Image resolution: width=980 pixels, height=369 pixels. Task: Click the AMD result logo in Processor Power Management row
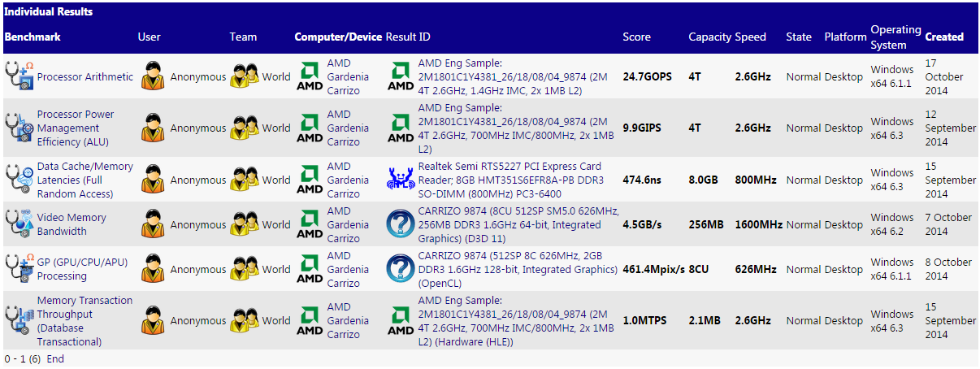400,128
